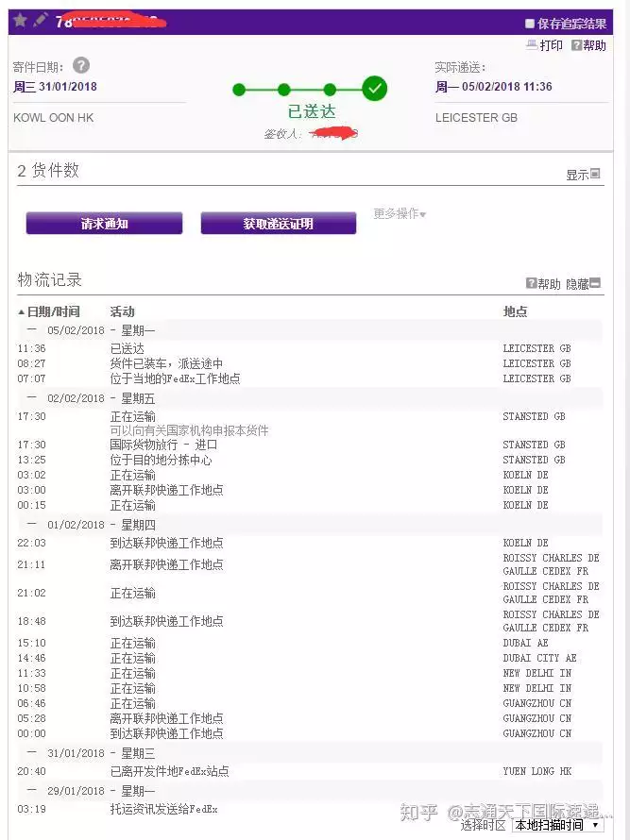Click 可以向有关国家机构申报本货件 note

189,430
